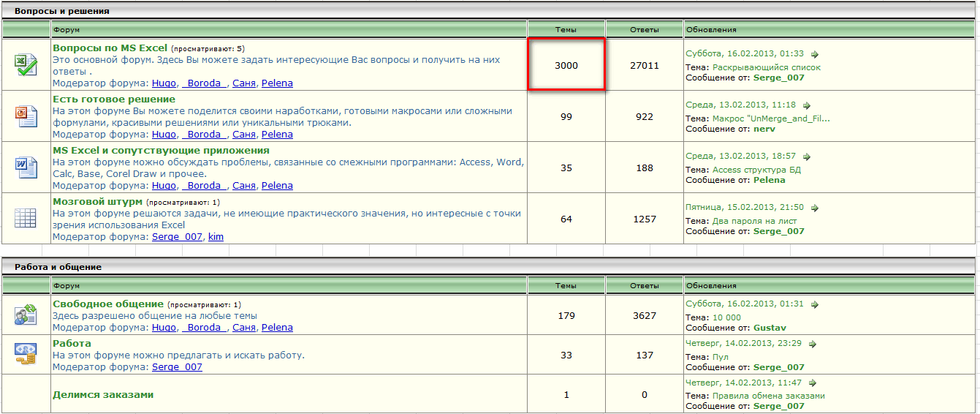Click replies count 922
This screenshot has width=980, height=414.
click(645, 116)
